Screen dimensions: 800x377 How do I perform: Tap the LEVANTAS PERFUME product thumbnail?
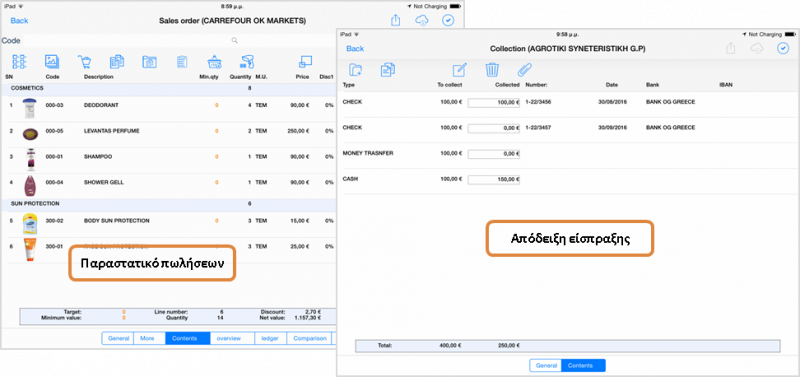(30, 134)
